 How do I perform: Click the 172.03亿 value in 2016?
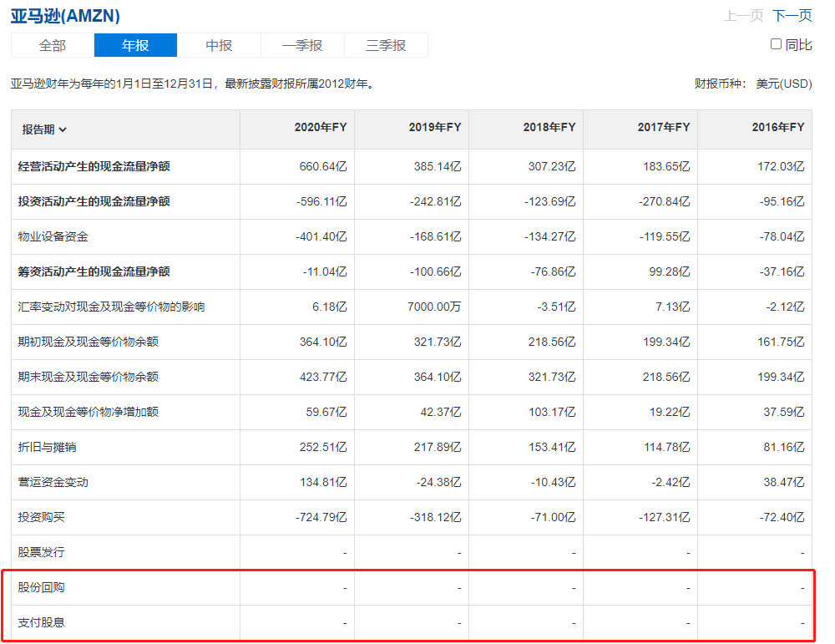(x=781, y=166)
